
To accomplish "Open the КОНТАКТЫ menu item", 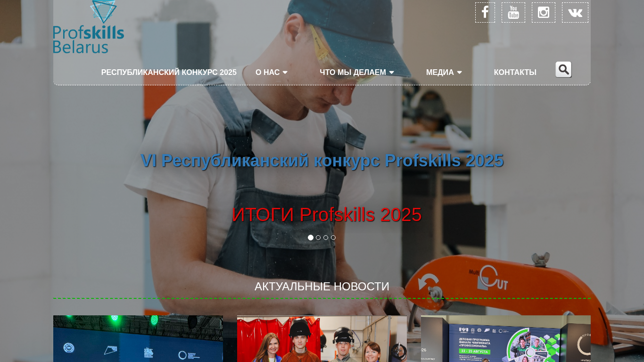I will point(515,73).
